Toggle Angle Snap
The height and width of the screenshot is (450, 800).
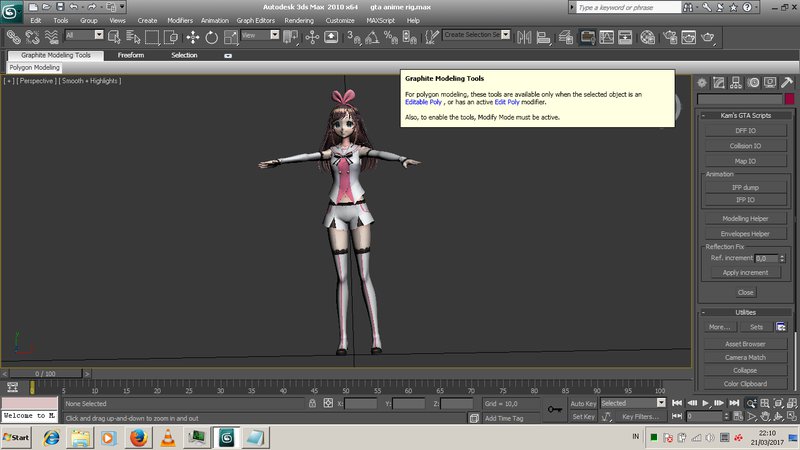(x=372, y=37)
